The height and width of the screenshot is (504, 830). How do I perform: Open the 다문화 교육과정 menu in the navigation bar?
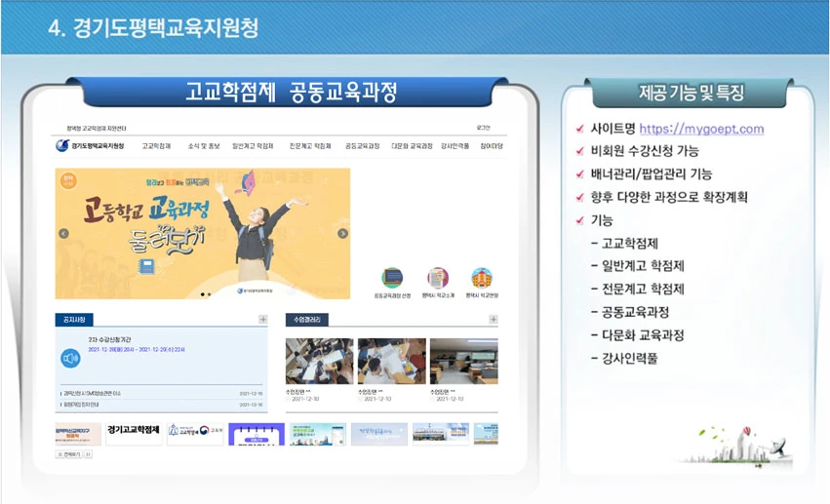[x=412, y=146]
